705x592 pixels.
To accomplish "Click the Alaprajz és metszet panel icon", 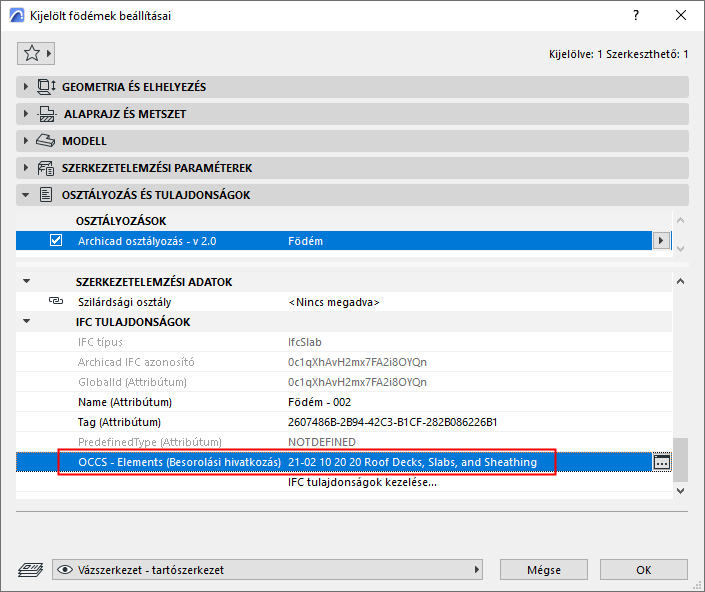I will tap(47, 114).
